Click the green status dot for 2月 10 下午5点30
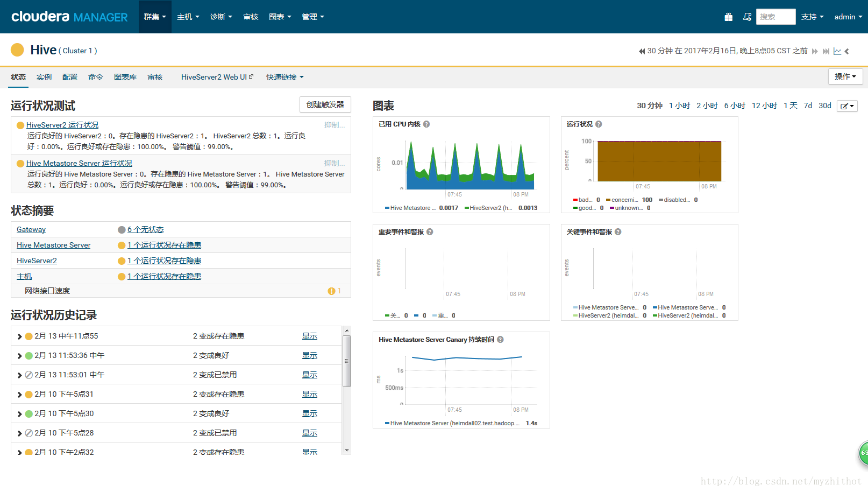This screenshot has height=492, width=868. click(29, 414)
